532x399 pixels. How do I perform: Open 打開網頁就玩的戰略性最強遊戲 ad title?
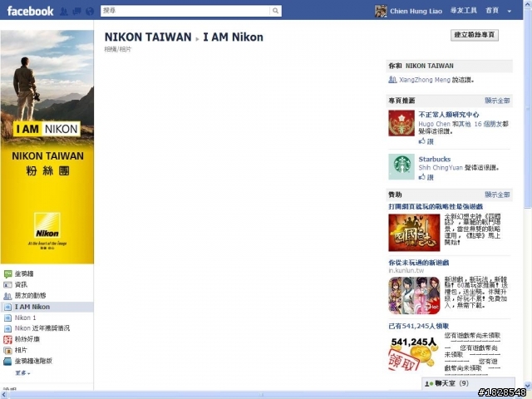(436, 206)
